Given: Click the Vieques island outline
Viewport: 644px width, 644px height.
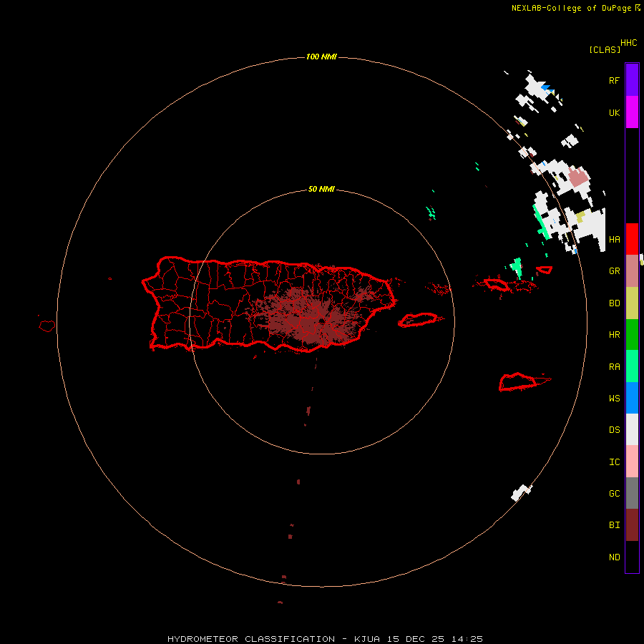Looking at the screenshot, I should (418, 320).
